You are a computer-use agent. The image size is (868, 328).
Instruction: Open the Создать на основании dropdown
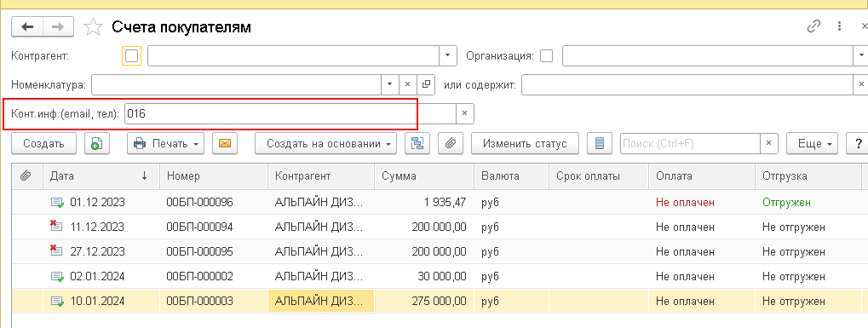[x=325, y=143]
